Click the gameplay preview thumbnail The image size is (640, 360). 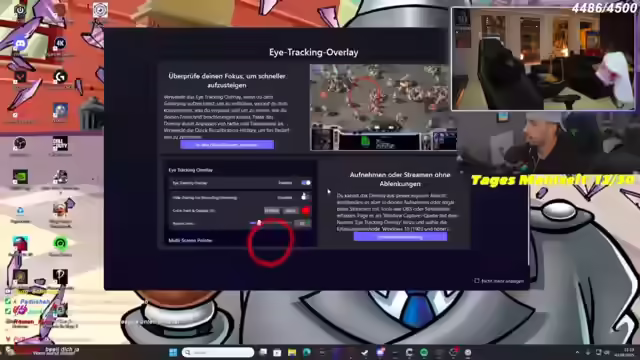[383, 107]
